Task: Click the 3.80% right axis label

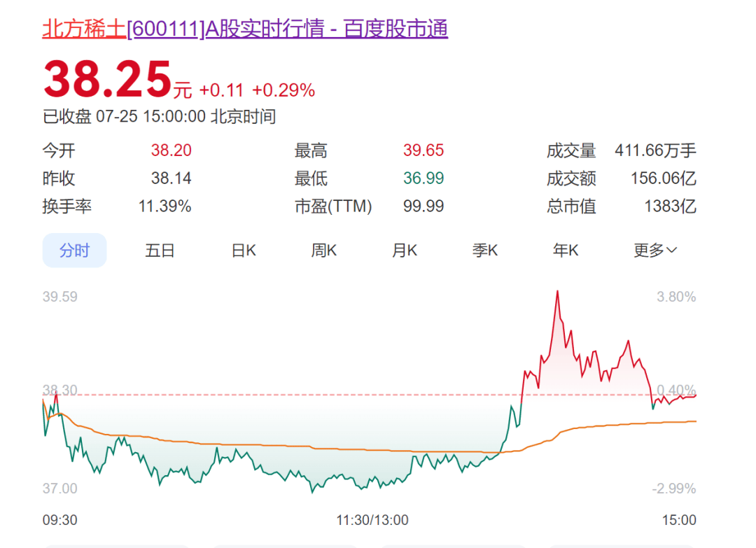Action: [676, 297]
